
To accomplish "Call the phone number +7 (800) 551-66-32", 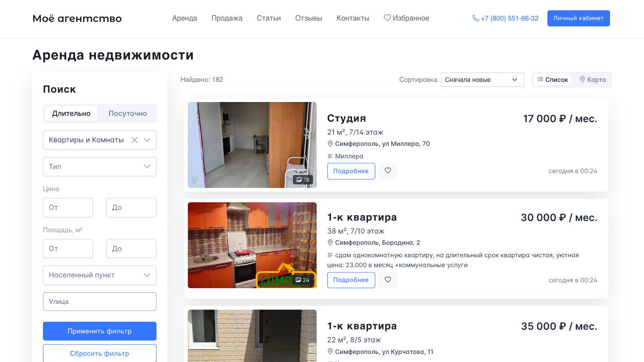I will (505, 18).
